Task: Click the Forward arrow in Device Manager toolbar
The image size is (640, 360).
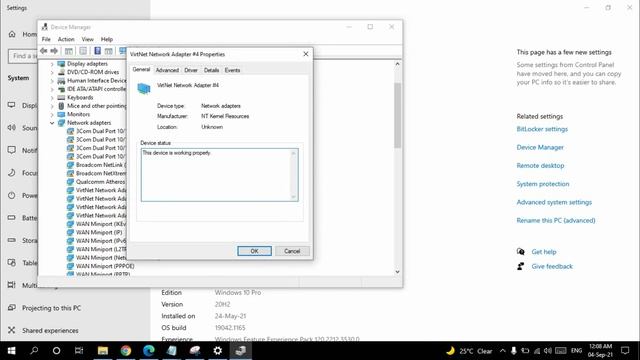Action: click(x=54, y=51)
